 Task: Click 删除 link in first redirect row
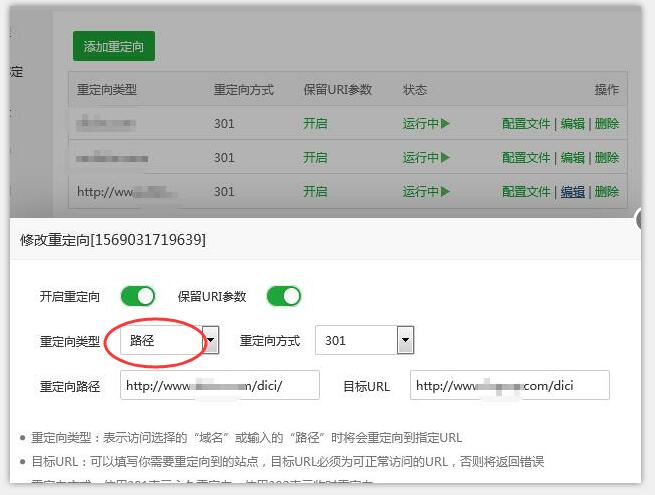pyautogui.click(x=607, y=124)
